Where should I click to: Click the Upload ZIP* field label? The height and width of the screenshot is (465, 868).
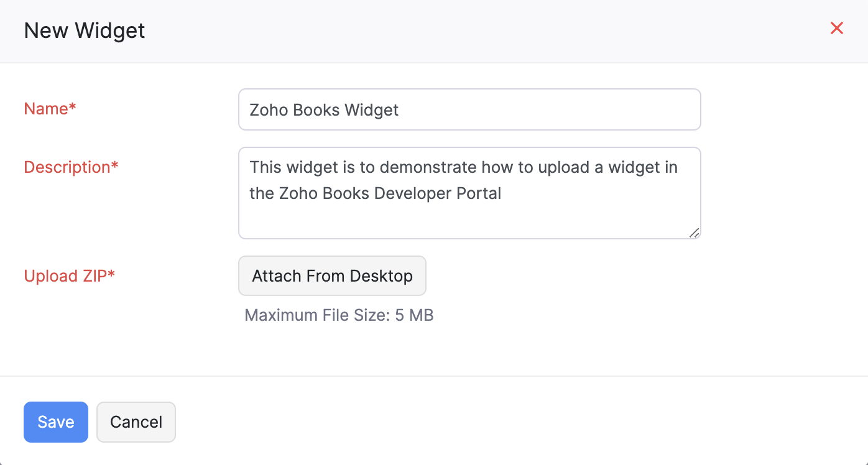[x=70, y=275]
